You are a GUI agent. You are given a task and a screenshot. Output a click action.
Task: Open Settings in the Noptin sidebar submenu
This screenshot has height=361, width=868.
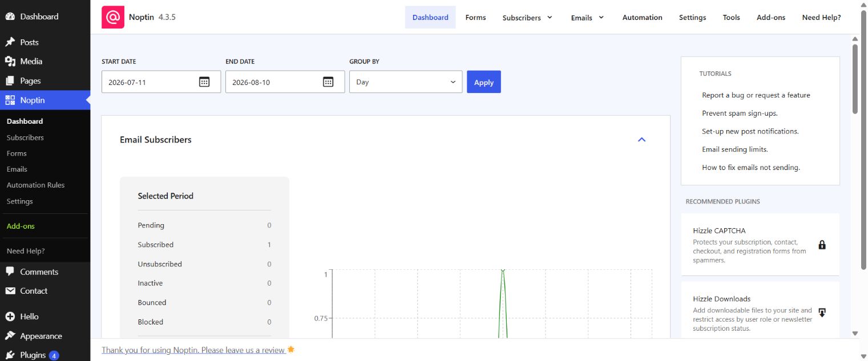(19, 201)
